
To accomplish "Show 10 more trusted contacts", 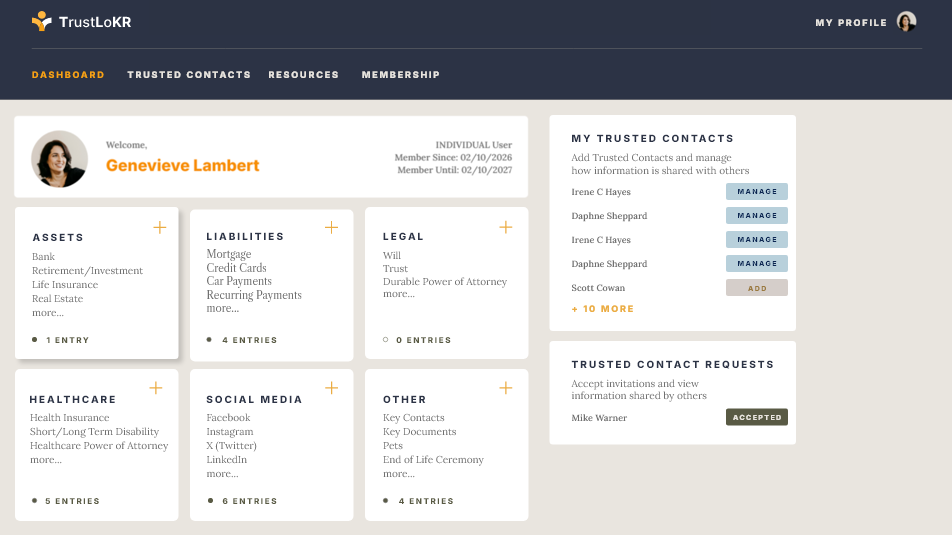I will pos(602,308).
